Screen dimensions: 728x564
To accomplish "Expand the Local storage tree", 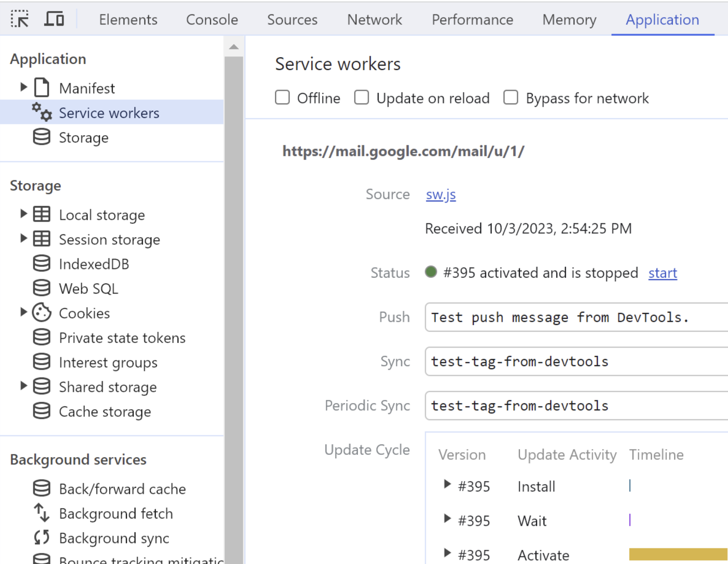I will 23,214.
